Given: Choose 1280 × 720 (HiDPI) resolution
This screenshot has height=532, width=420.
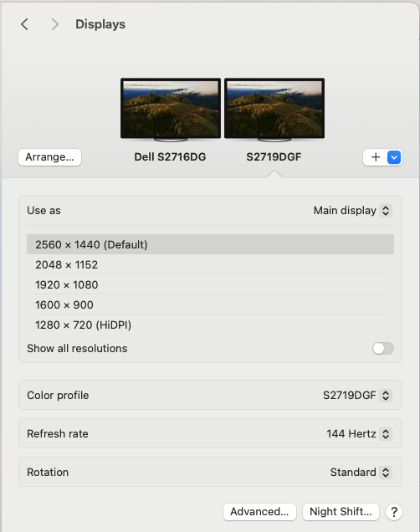Looking at the screenshot, I should coord(210,325).
